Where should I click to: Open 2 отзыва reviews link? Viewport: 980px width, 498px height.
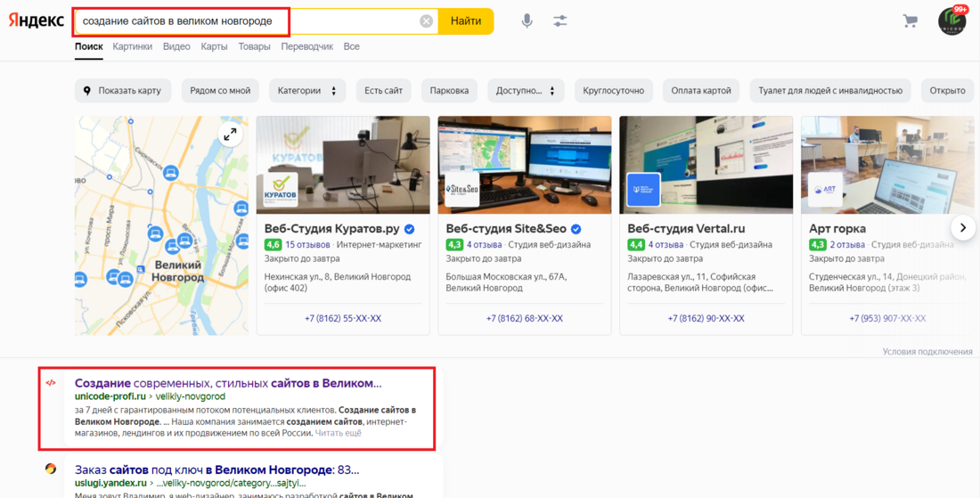[x=847, y=244]
